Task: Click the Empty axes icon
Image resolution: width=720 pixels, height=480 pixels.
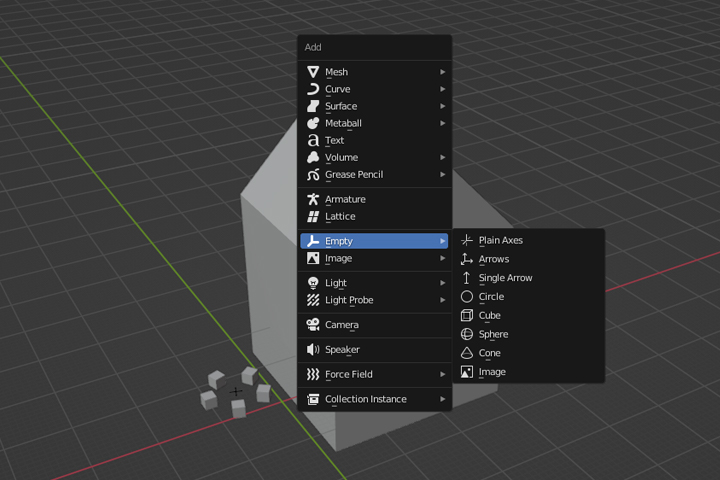Action: click(x=313, y=241)
